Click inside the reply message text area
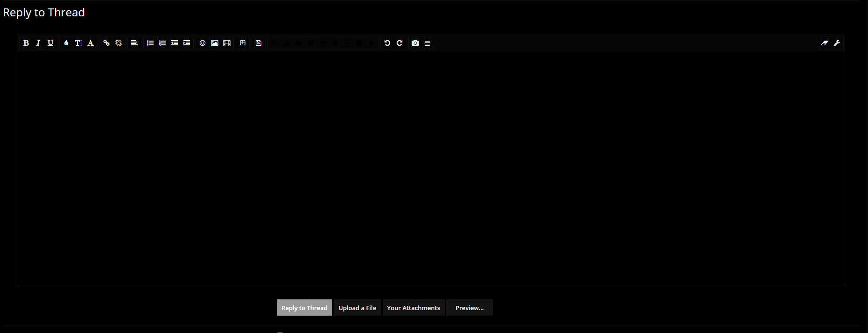Image resolution: width=868 pixels, height=333 pixels. point(431,168)
